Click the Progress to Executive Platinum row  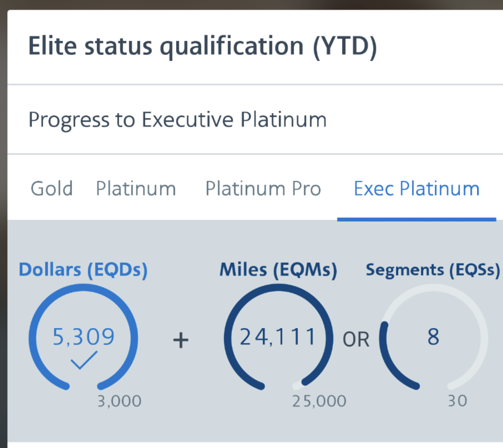tap(255, 120)
